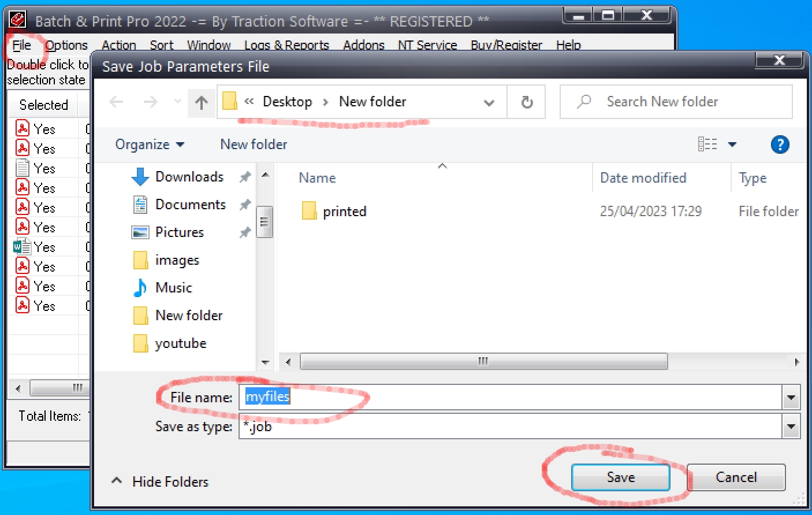Click navigation pane scroll up arrow
This screenshot has width=812, height=515.
(x=265, y=175)
